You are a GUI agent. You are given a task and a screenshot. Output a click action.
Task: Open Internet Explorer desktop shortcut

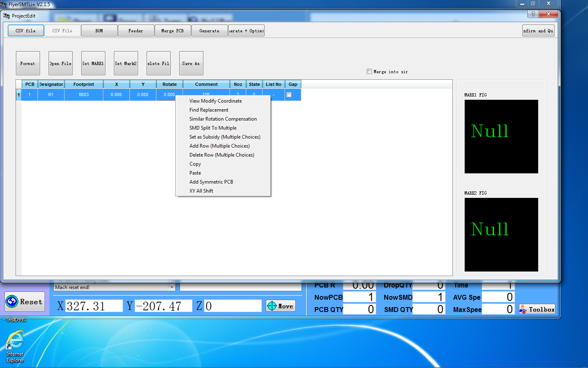pos(15,346)
